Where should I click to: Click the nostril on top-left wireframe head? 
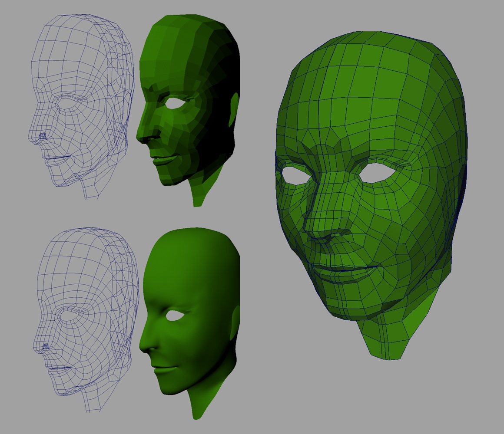[42, 136]
